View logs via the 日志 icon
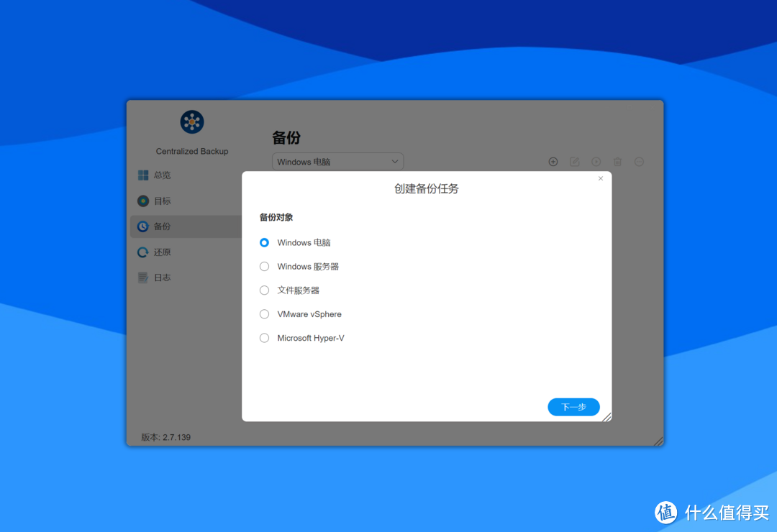 (x=144, y=277)
